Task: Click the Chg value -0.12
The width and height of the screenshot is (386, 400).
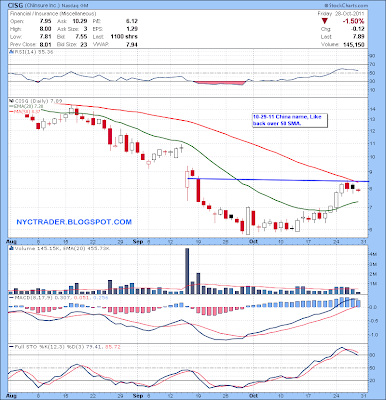Action: pyautogui.click(x=357, y=29)
